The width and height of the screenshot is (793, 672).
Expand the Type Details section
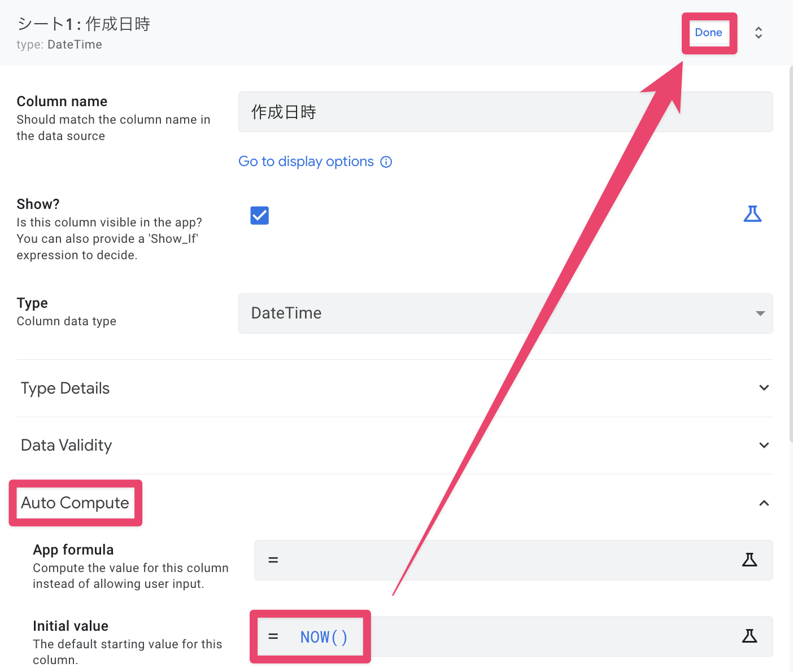pos(395,389)
